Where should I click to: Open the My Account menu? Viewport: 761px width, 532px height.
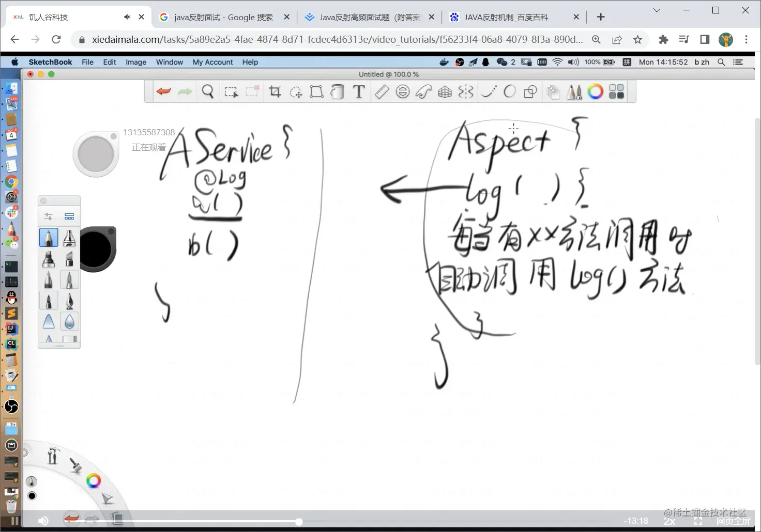(213, 62)
